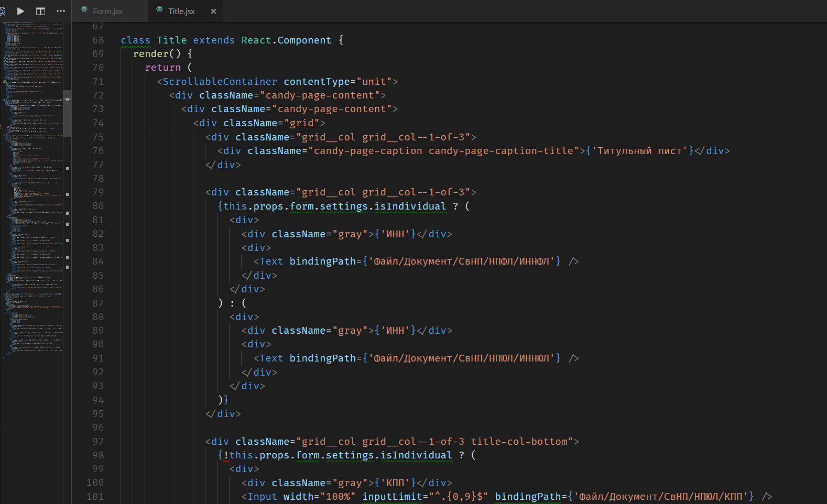Click line number 68 in the gutter
Screen dimensions: 827x504
[x=98, y=40]
